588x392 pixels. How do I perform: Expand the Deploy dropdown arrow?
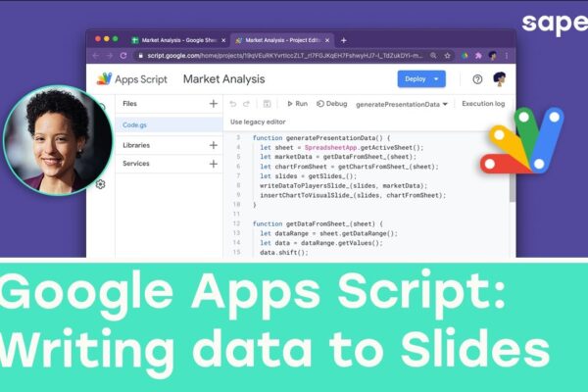[x=436, y=79]
